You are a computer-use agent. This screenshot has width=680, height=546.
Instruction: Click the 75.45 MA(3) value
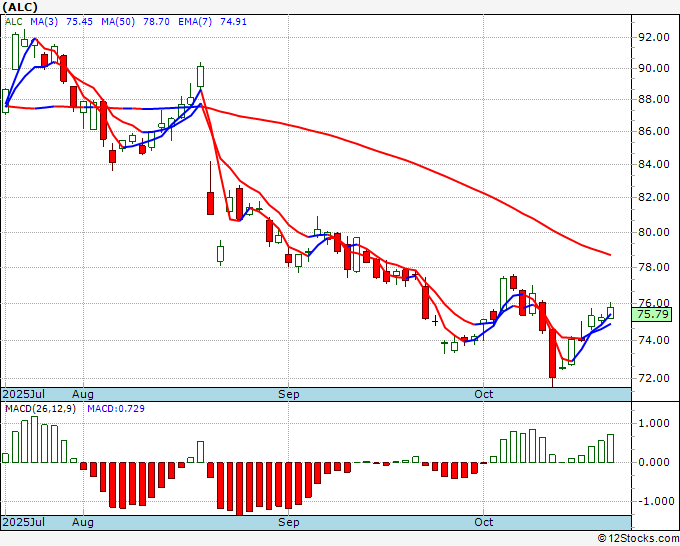pos(79,22)
